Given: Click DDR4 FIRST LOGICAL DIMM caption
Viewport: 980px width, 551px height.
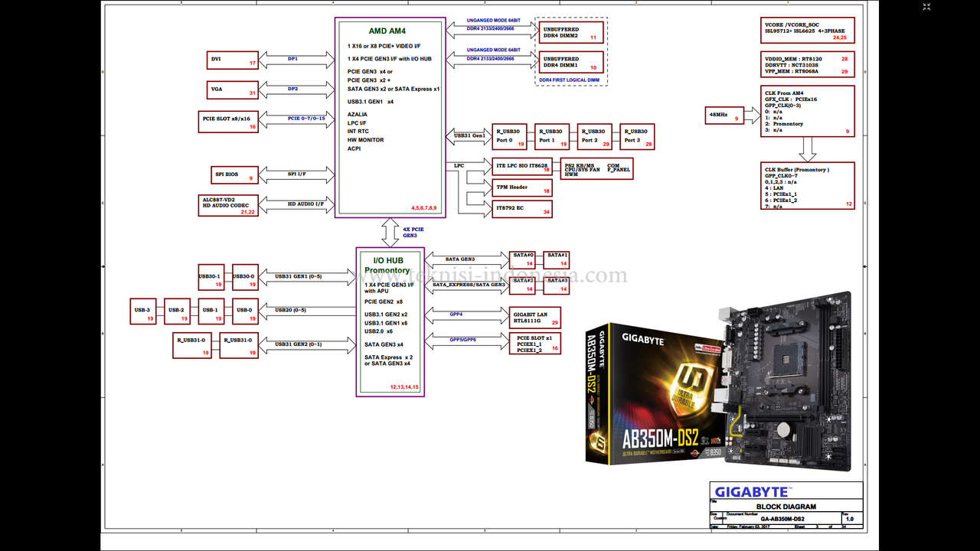Looking at the screenshot, I should [x=569, y=80].
